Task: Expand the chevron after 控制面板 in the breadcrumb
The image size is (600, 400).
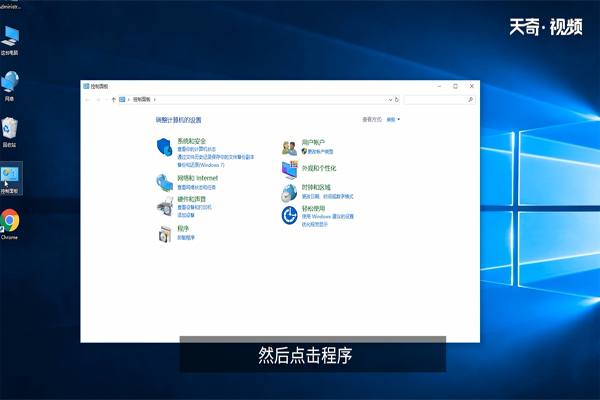Action: click(x=155, y=100)
